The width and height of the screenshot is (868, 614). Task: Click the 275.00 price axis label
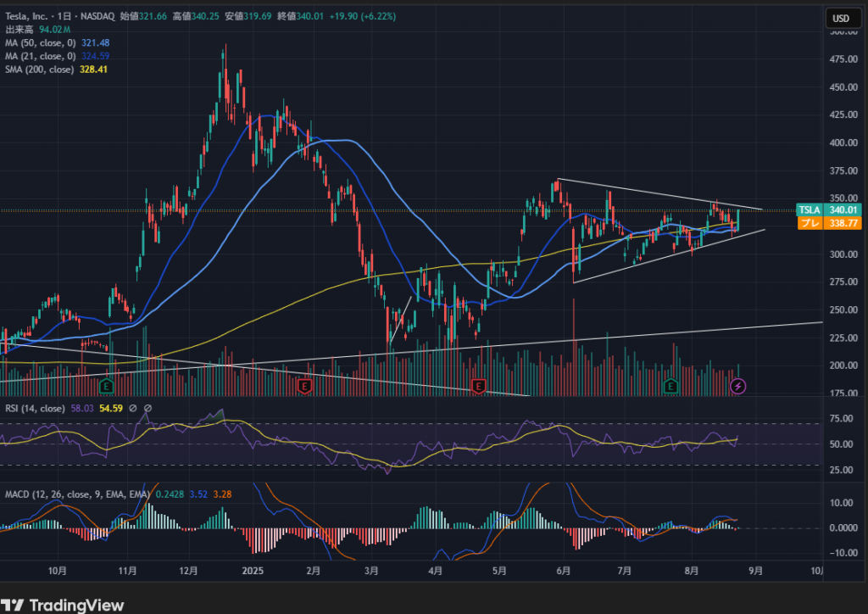(843, 282)
